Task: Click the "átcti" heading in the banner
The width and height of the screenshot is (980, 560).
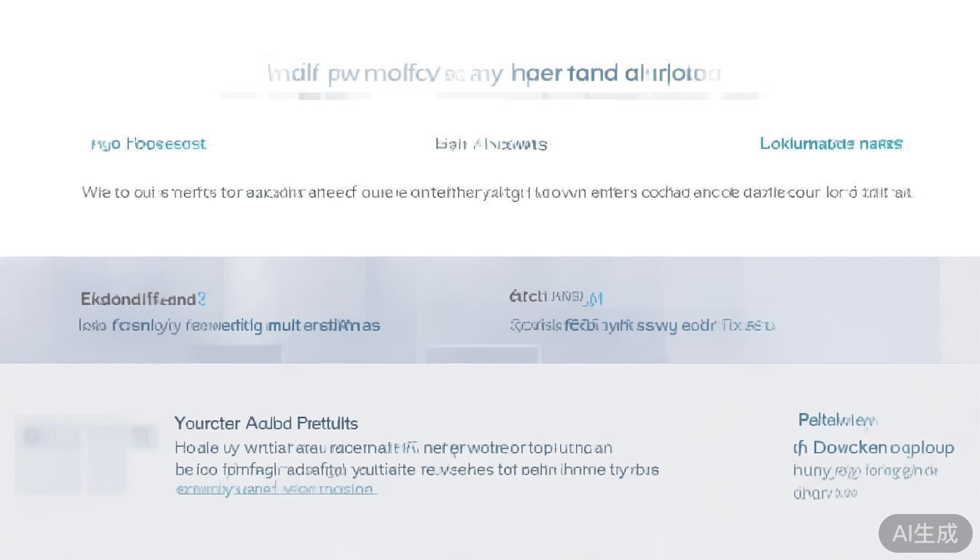Action: pos(527,297)
